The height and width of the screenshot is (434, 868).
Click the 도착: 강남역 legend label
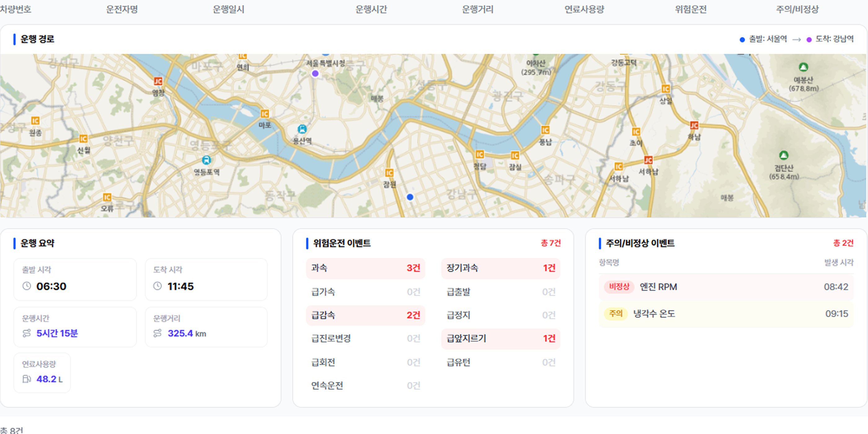834,39
